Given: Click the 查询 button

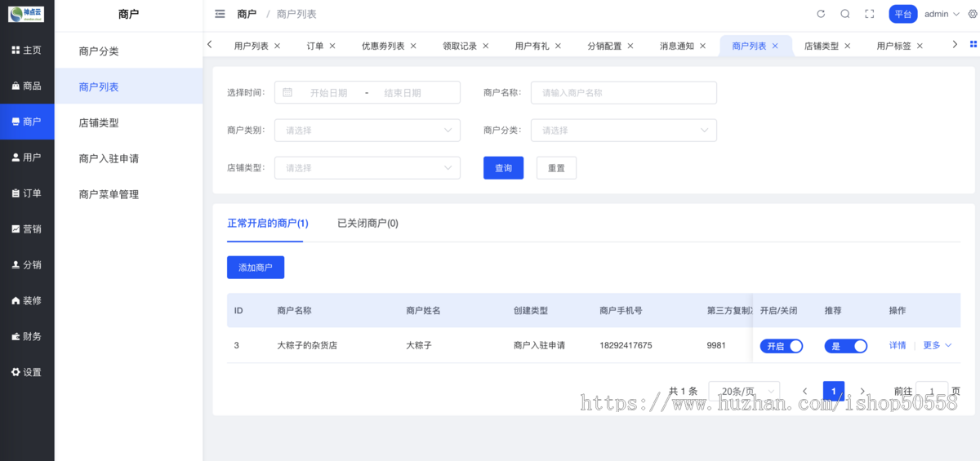Looking at the screenshot, I should (504, 168).
